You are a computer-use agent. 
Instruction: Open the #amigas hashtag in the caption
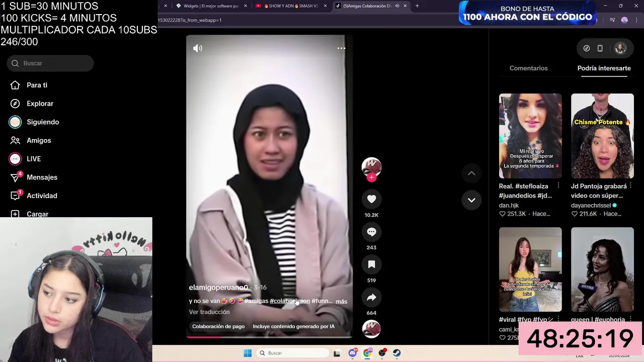[x=256, y=301]
